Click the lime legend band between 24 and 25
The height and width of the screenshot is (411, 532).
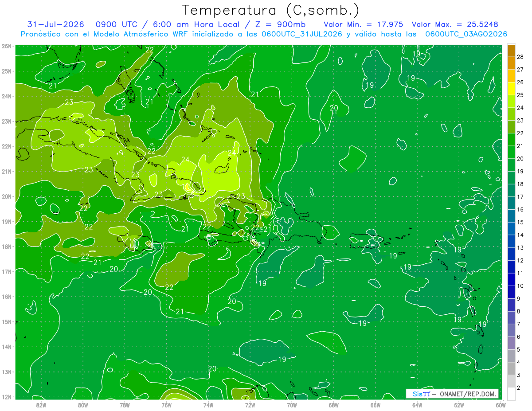511,101
